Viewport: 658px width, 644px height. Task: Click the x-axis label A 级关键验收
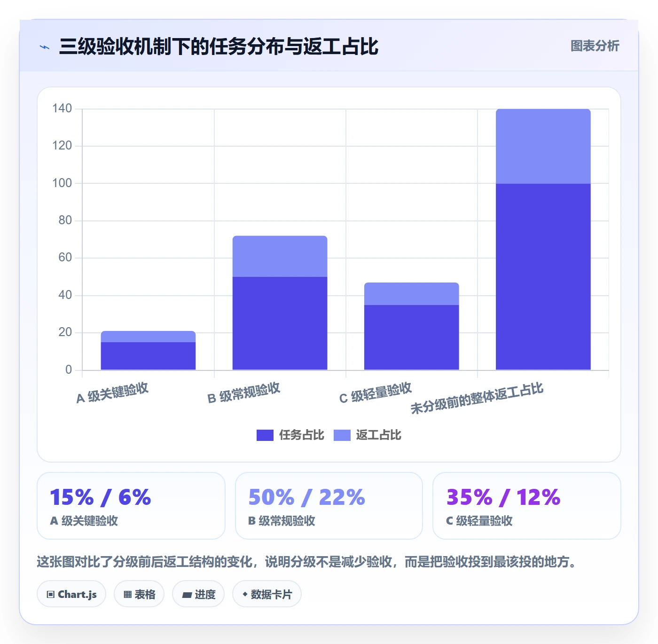coord(112,393)
